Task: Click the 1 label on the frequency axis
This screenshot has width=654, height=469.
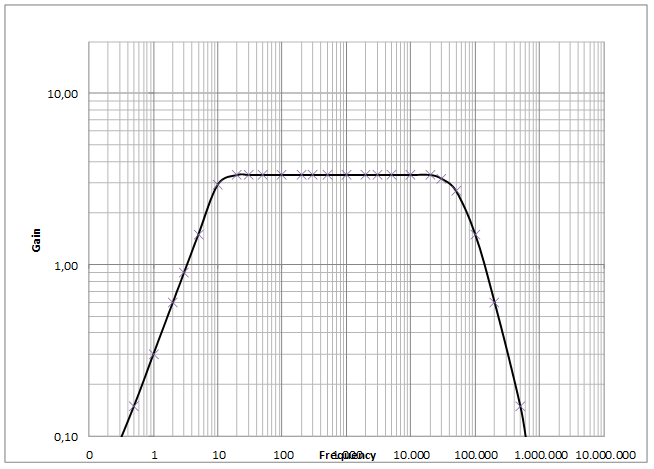Action: point(154,455)
